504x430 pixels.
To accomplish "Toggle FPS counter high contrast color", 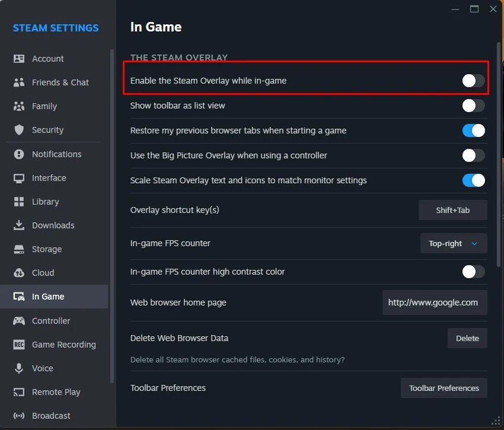I will [474, 272].
